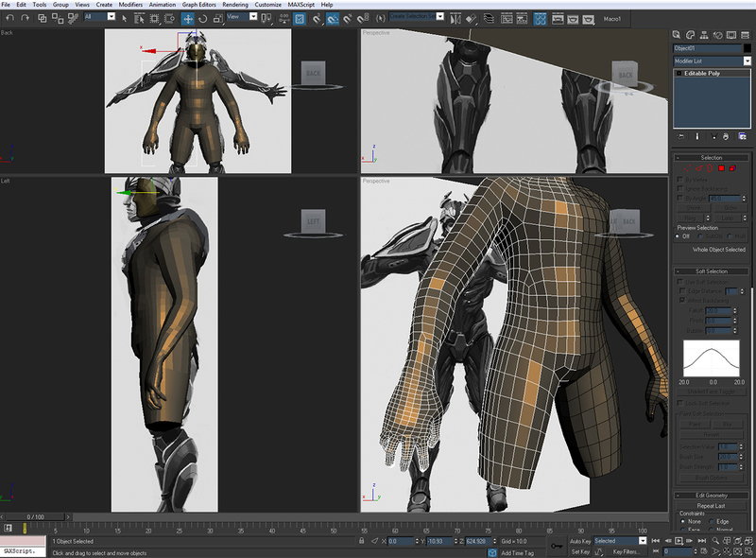Click the Undo arrow in the toolbar
Viewport: 756px width, 558px height.
pos(9,18)
